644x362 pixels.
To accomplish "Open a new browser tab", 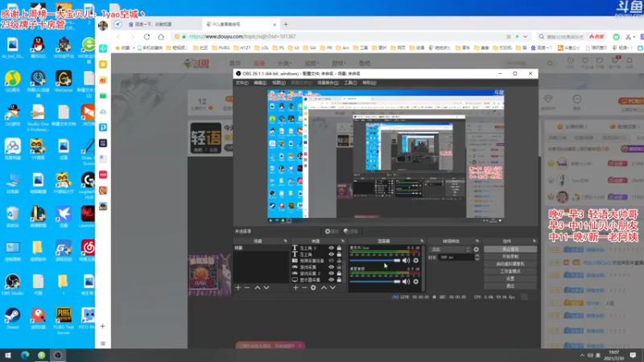I will point(286,24).
